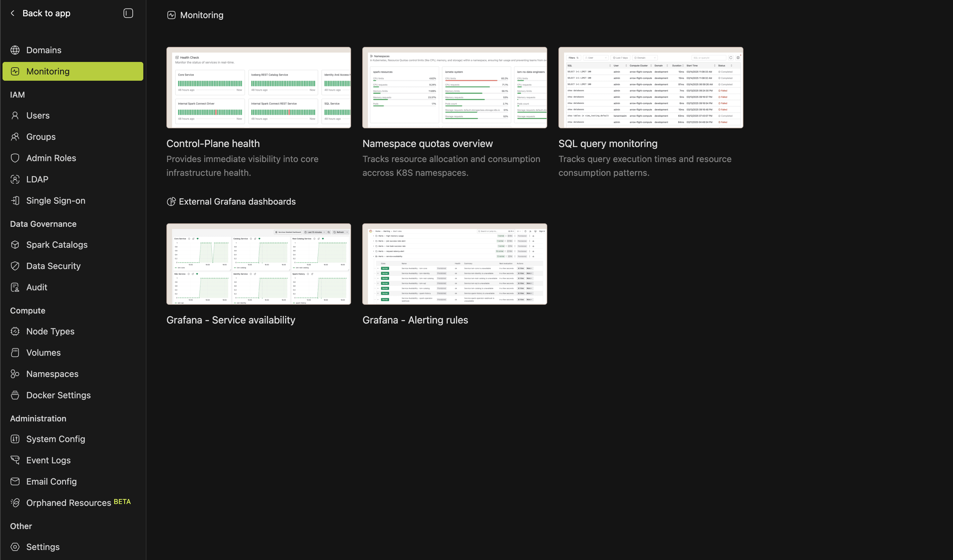The image size is (953, 560).
Task: Select the Monitoring menu entry
Action: pos(48,71)
